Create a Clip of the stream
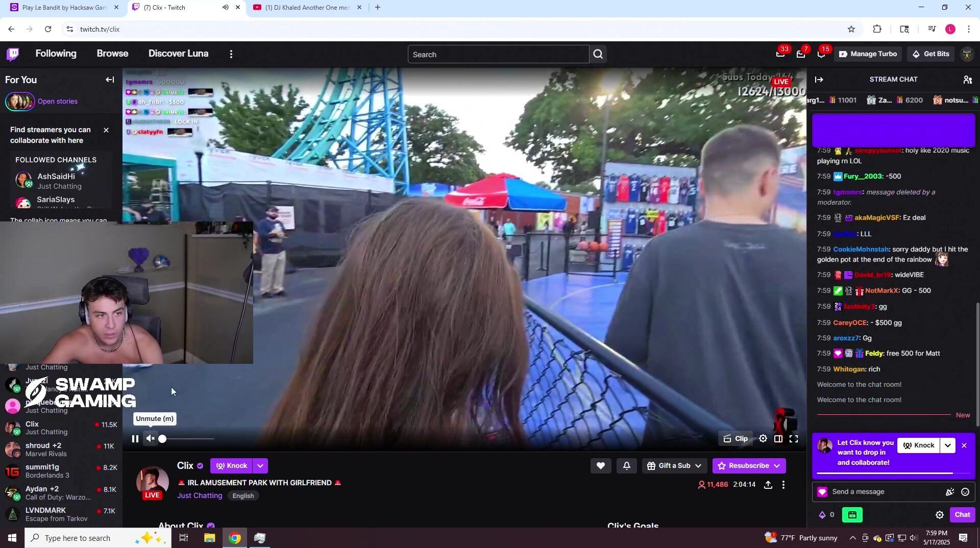 click(x=736, y=439)
